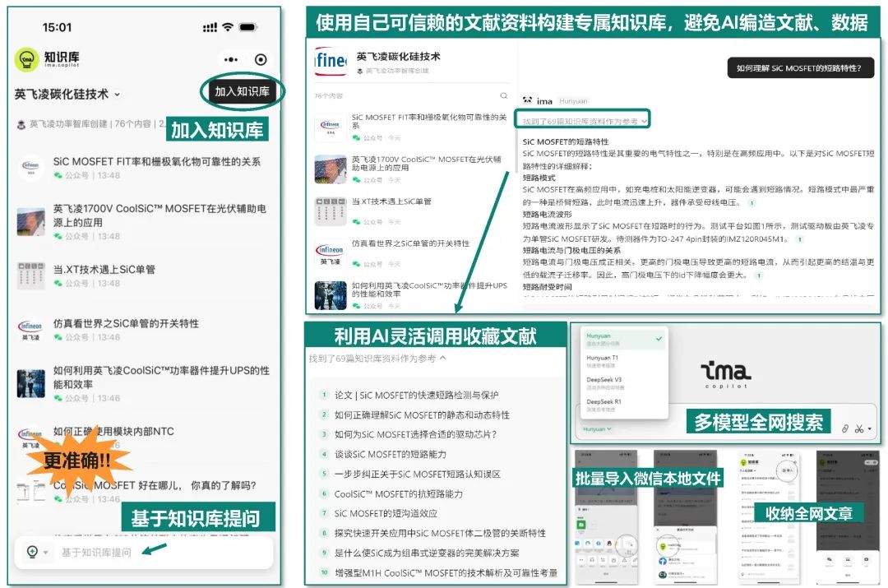Open thumbnail of 英飞凌1700V CoolSiC article on phone
888x588 pixels.
30,222
